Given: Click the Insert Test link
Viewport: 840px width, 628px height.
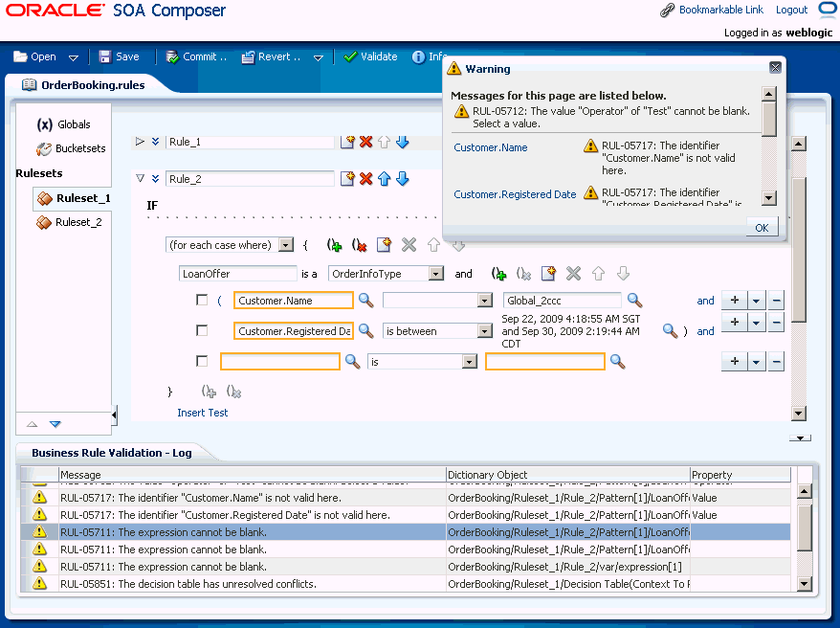Looking at the screenshot, I should (203, 413).
